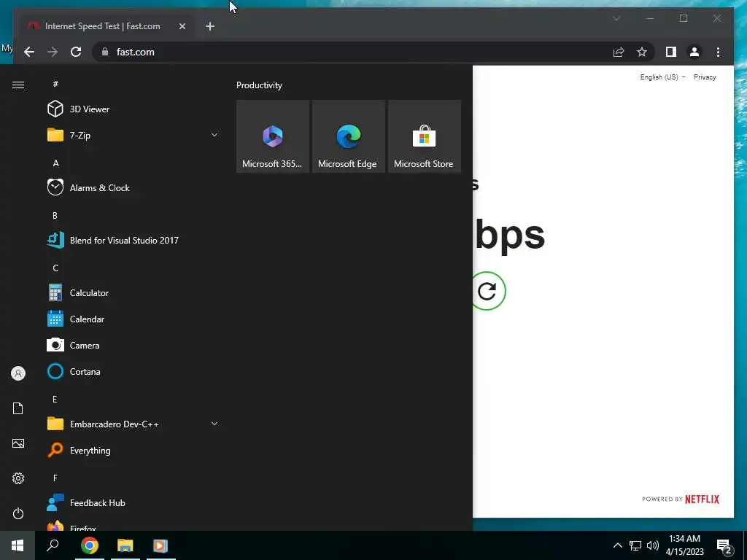Open a new Chrome tab
Image resolution: width=747 pixels, height=560 pixels.
(x=210, y=26)
